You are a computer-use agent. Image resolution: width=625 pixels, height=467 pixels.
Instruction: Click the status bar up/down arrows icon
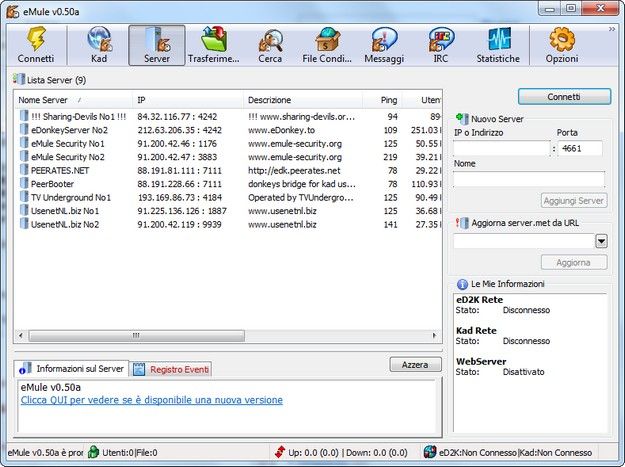pos(280,452)
